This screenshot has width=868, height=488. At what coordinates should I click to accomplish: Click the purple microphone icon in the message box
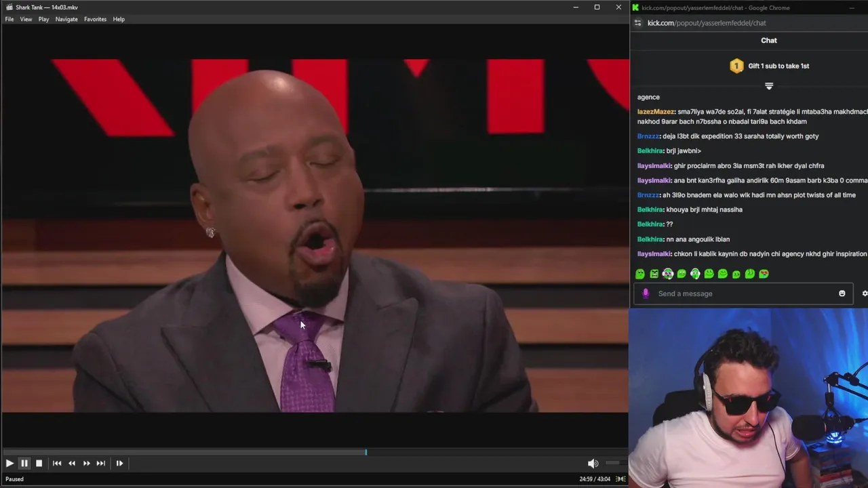pos(646,293)
